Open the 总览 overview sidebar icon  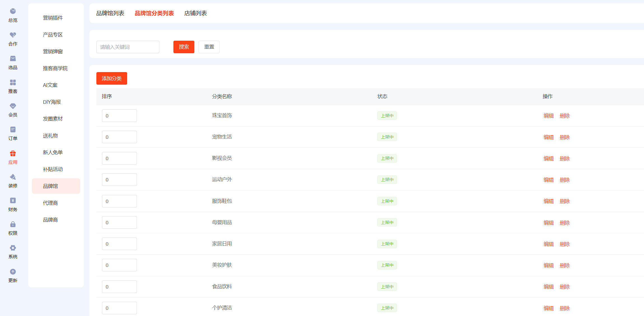pyautogui.click(x=13, y=11)
